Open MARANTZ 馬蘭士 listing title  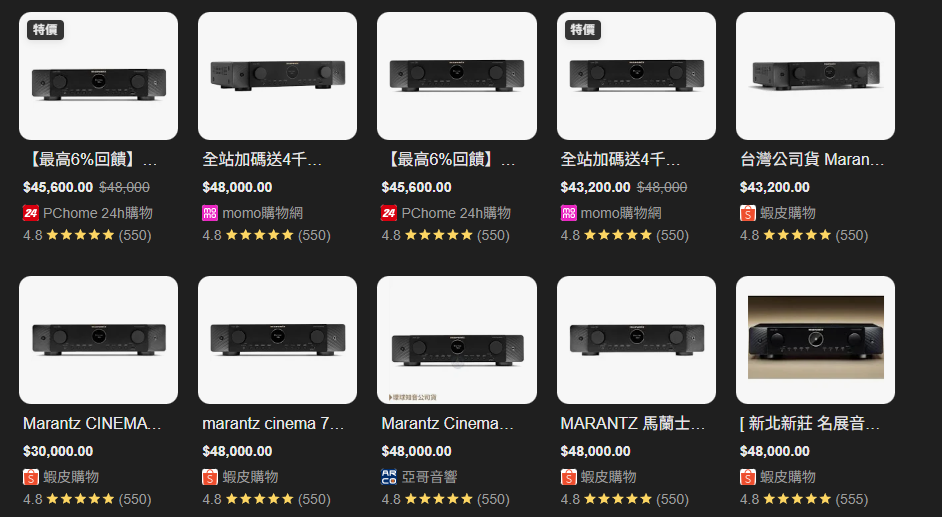tap(633, 423)
